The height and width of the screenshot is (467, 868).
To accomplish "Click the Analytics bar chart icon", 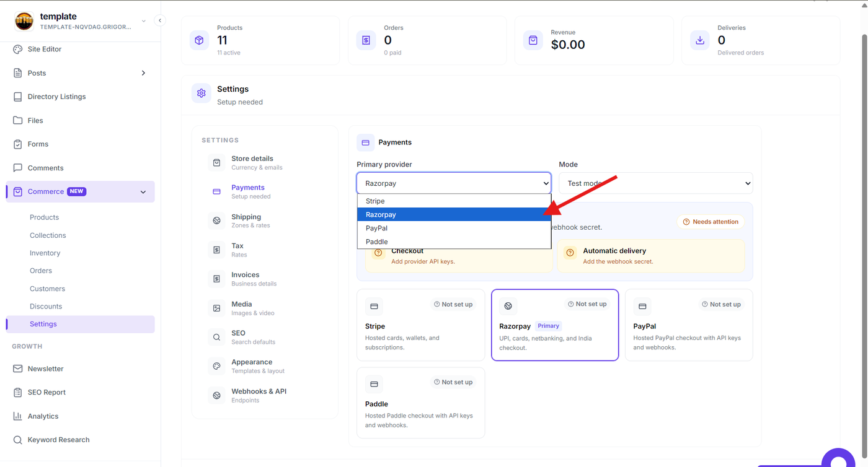I will pos(17,416).
